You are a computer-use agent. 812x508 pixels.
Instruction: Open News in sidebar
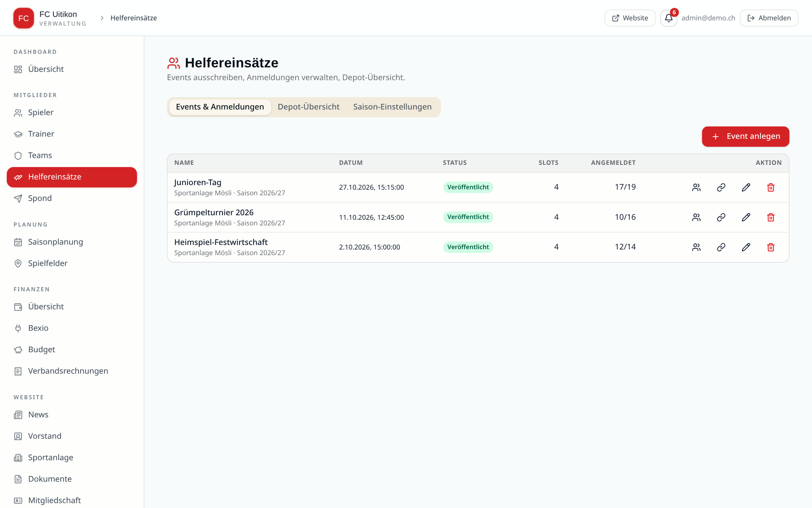coord(72,415)
